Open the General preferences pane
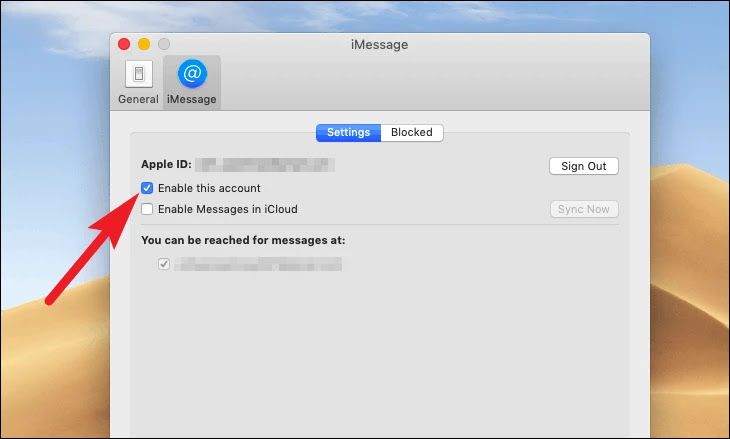 (x=138, y=82)
